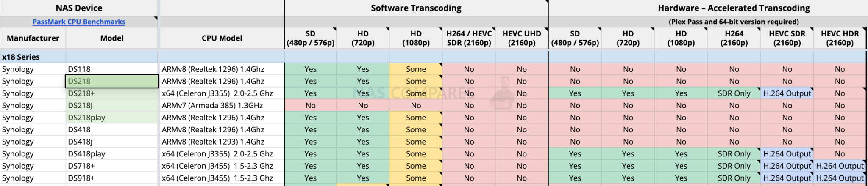Select the DS218+ hardware H264 SDR Only cell
The image size is (868, 186).
pos(734,93)
